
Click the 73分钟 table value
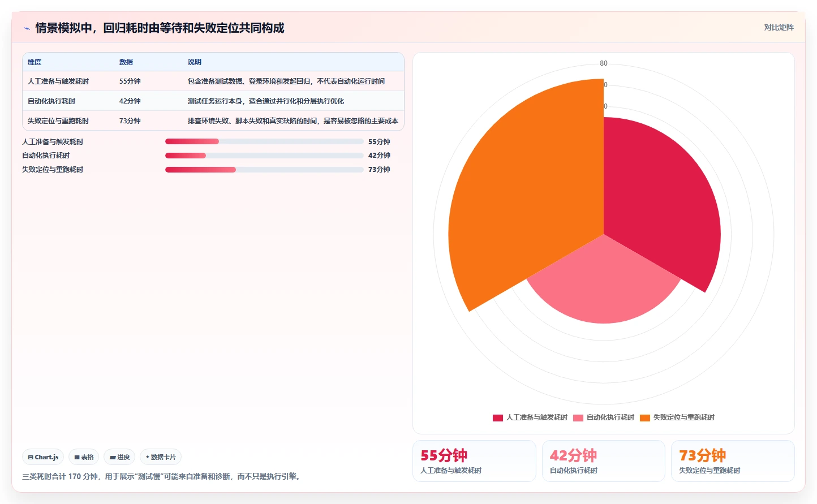130,121
